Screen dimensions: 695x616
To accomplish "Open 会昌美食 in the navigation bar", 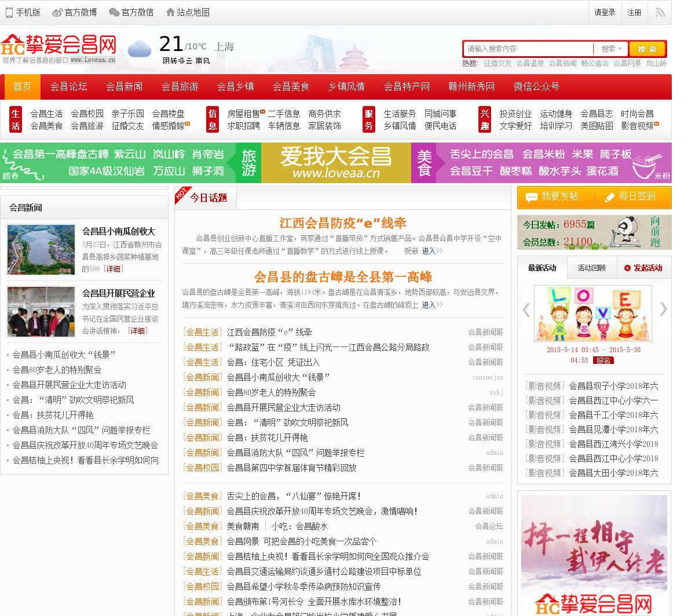I will pos(291,87).
